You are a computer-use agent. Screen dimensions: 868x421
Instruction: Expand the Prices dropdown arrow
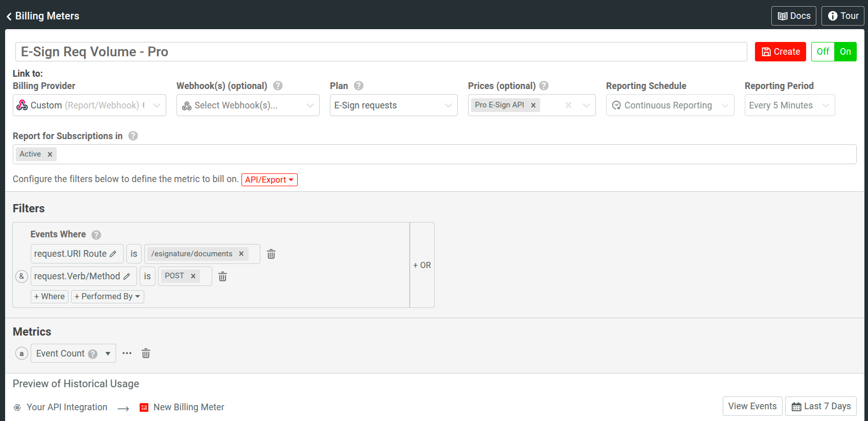(586, 105)
